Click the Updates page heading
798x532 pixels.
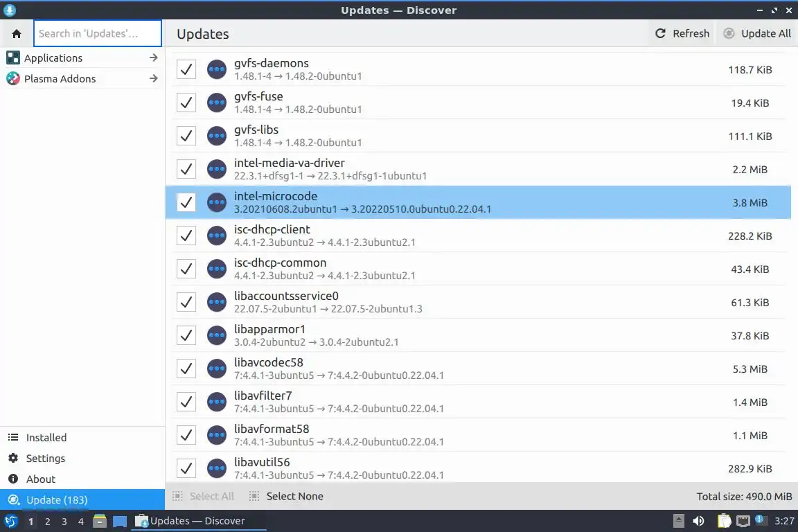(x=202, y=34)
